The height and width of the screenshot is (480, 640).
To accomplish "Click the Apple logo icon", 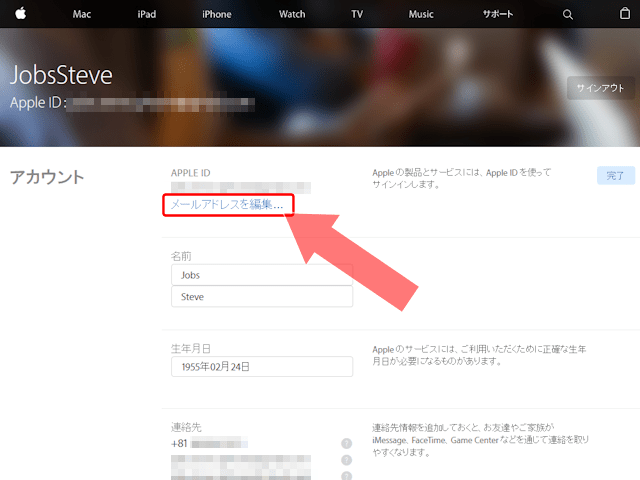I will click(20, 13).
